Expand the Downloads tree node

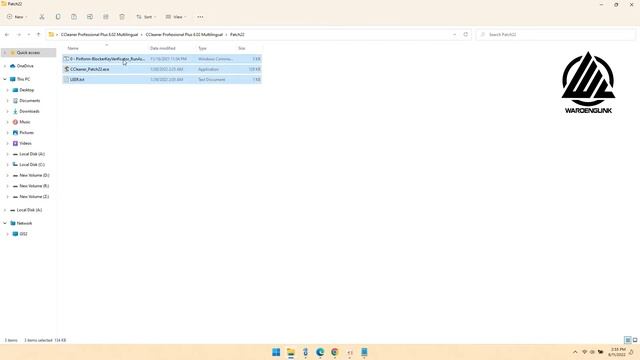pos(7,111)
